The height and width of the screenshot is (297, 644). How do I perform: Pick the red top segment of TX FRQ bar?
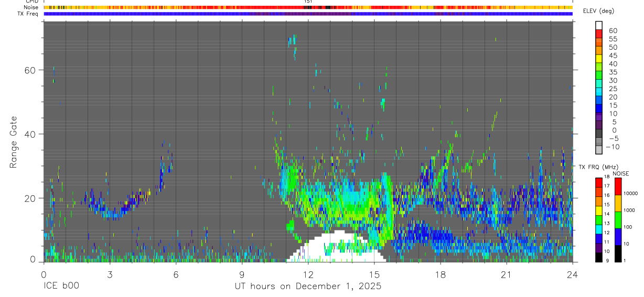(599, 183)
